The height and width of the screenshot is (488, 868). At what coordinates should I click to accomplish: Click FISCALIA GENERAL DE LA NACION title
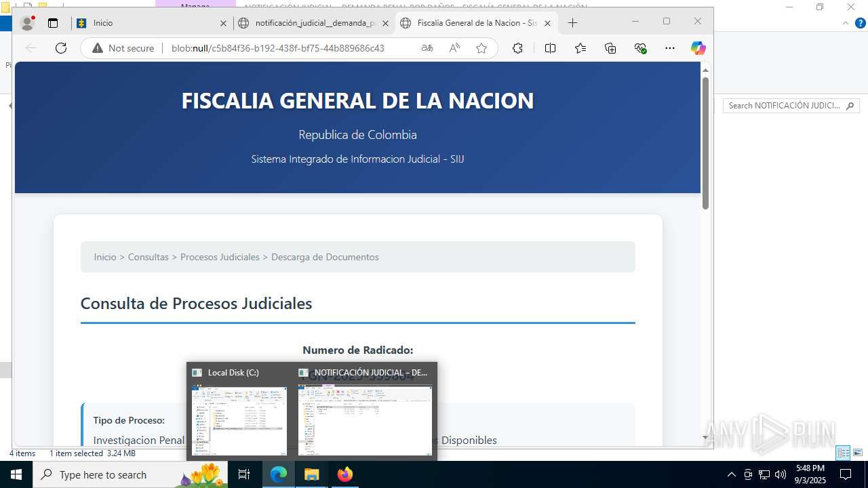[x=357, y=100]
